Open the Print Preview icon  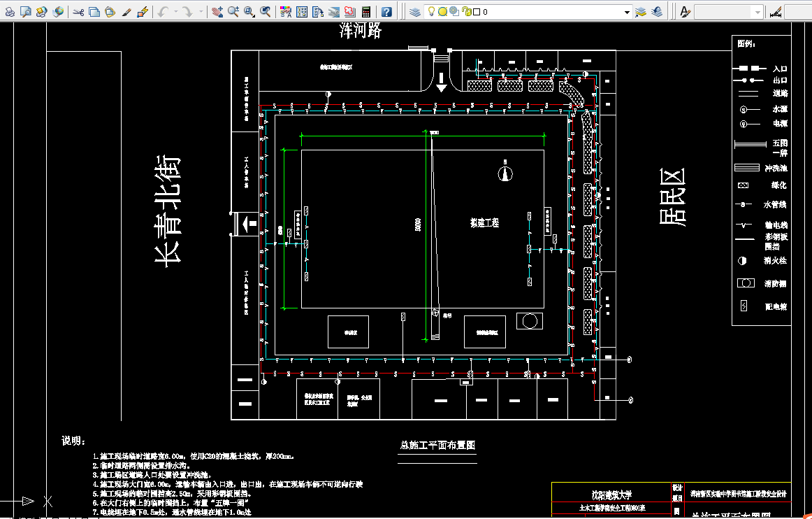[x=25, y=10]
